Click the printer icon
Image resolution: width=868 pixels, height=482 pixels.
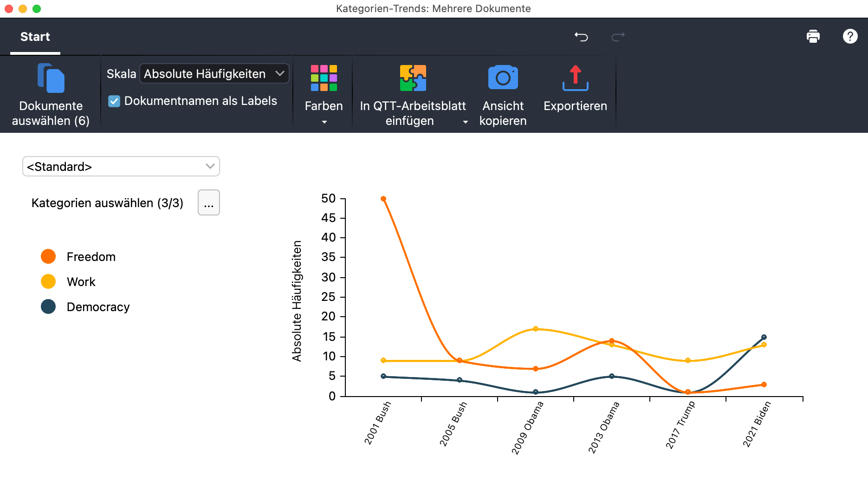click(x=813, y=36)
